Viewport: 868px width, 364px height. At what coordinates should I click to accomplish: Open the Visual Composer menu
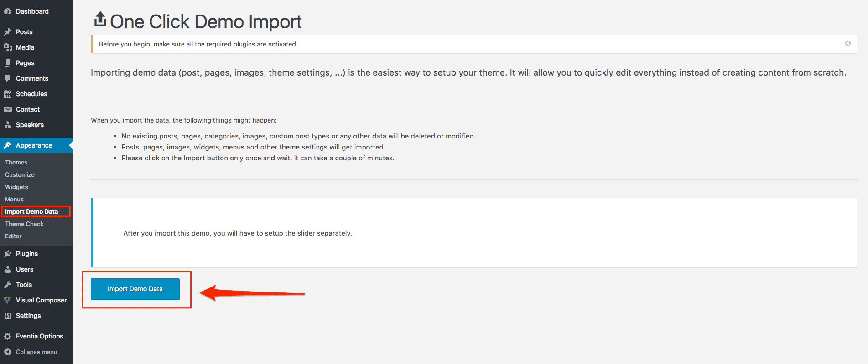pyautogui.click(x=41, y=300)
